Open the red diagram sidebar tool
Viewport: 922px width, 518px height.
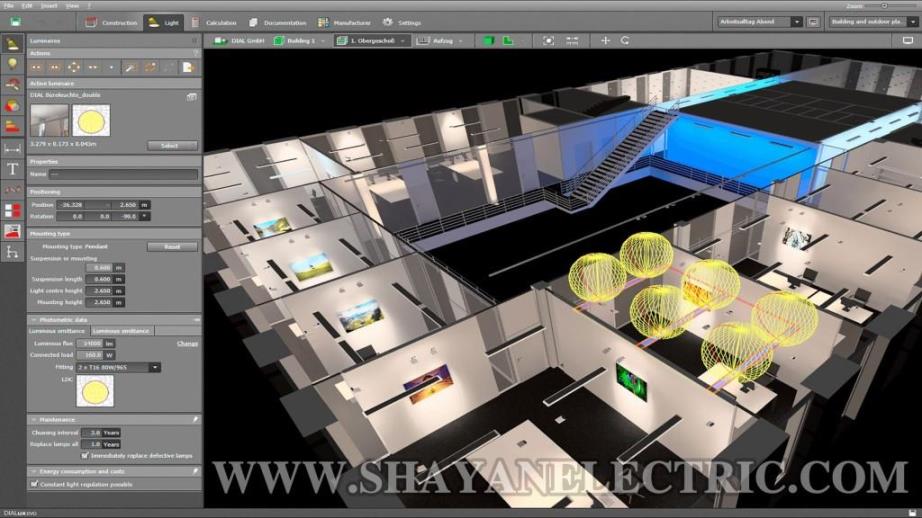pos(12,232)
